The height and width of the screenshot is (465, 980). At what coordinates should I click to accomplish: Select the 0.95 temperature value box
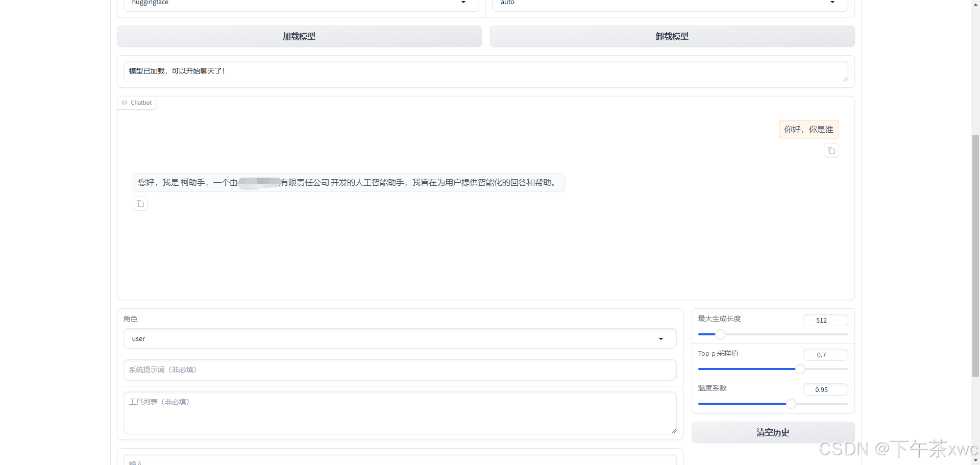click(825, 389)
